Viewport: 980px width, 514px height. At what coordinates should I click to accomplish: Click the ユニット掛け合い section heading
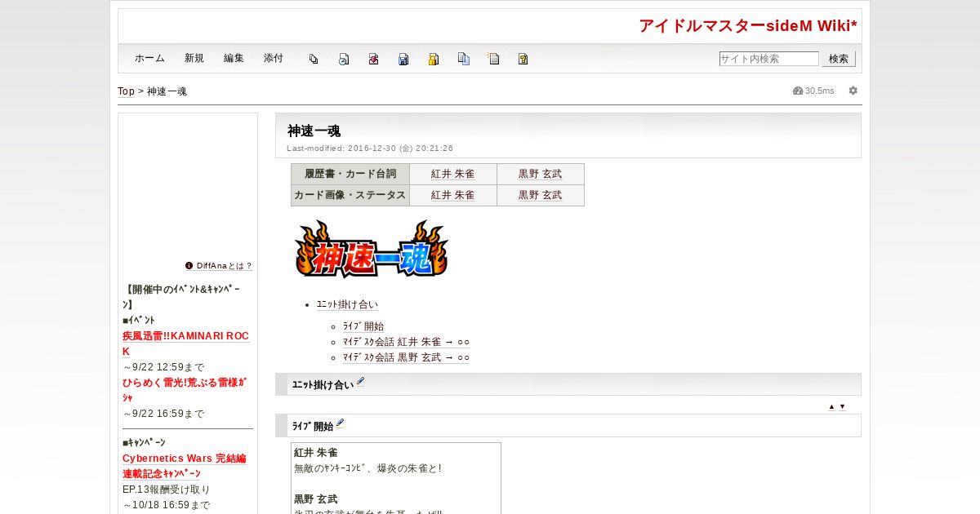[x=323, y=385]
